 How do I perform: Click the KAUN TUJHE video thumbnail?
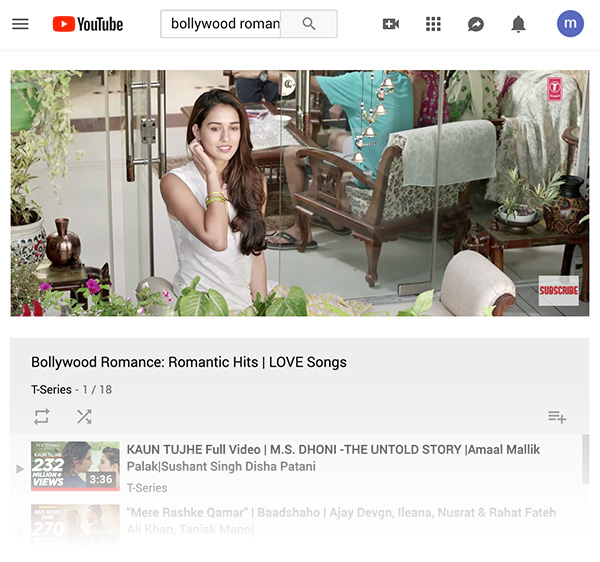[x=75, y=466]
